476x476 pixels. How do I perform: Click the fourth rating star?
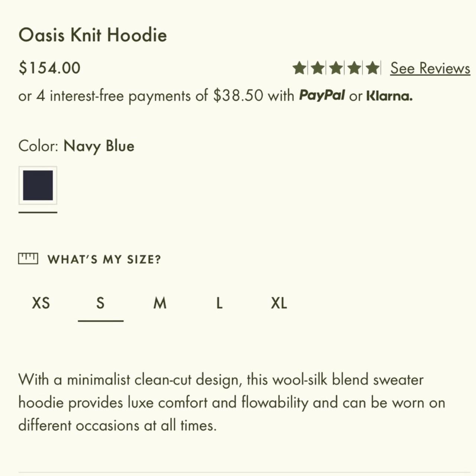coord(354,68)
